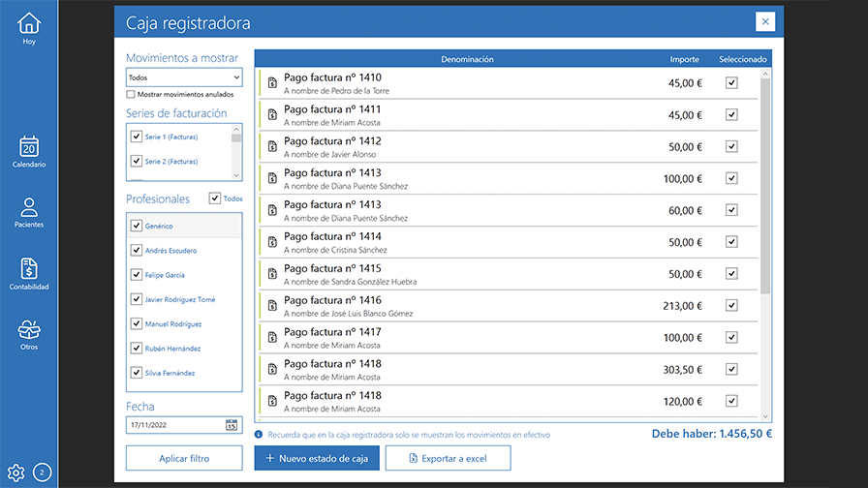Open the calendar picker beside Fecha
Image resolution: width=868 pixels, height=488 pixels.
[x=232, y=425]
